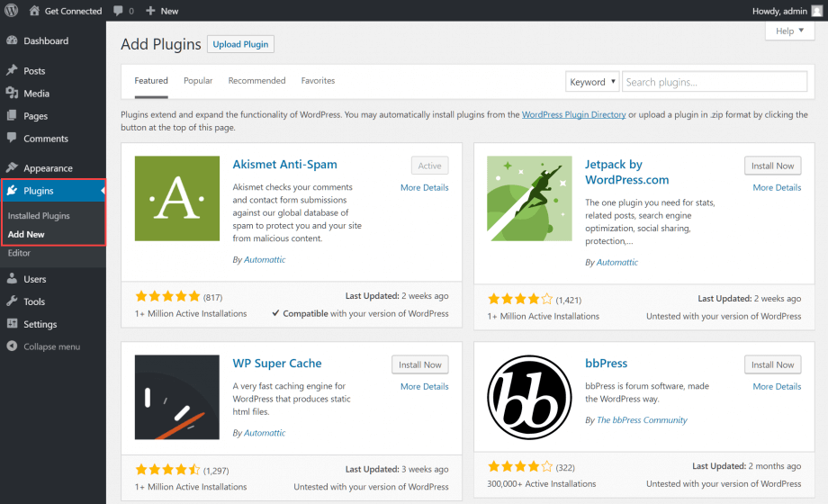The height and width of the screenshot is (504, 828).
Task: Click Install Now for bbPress
Action: [772, 364]
